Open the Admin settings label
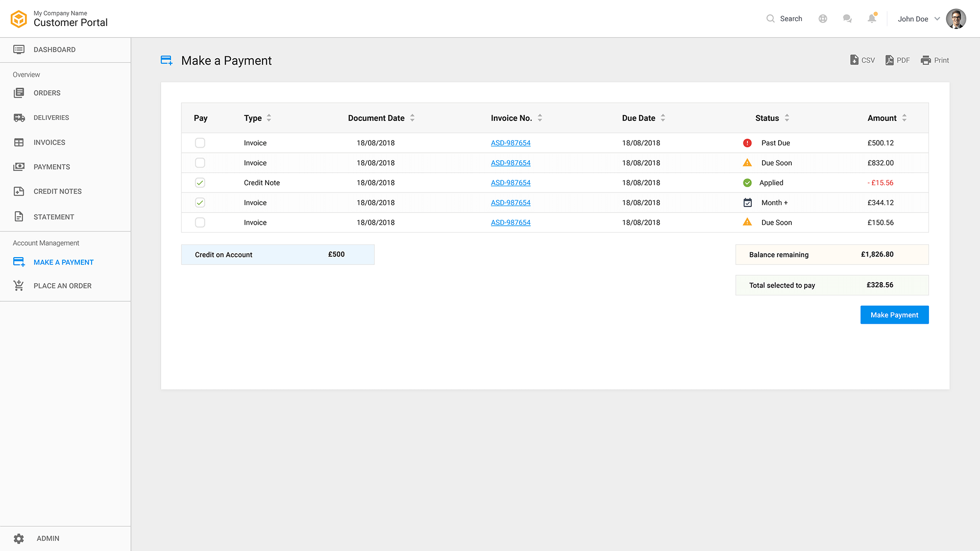The image size is (980, 551). (48, 539)
